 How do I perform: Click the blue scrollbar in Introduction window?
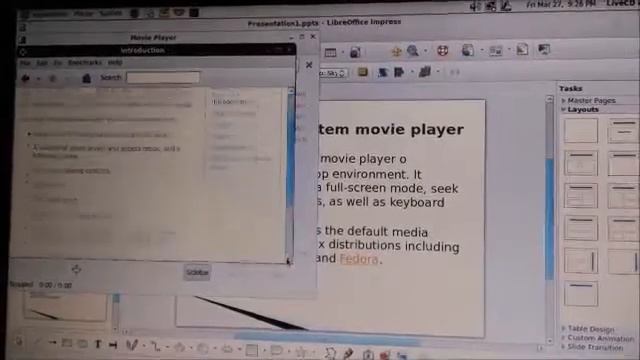click(290, 151)
